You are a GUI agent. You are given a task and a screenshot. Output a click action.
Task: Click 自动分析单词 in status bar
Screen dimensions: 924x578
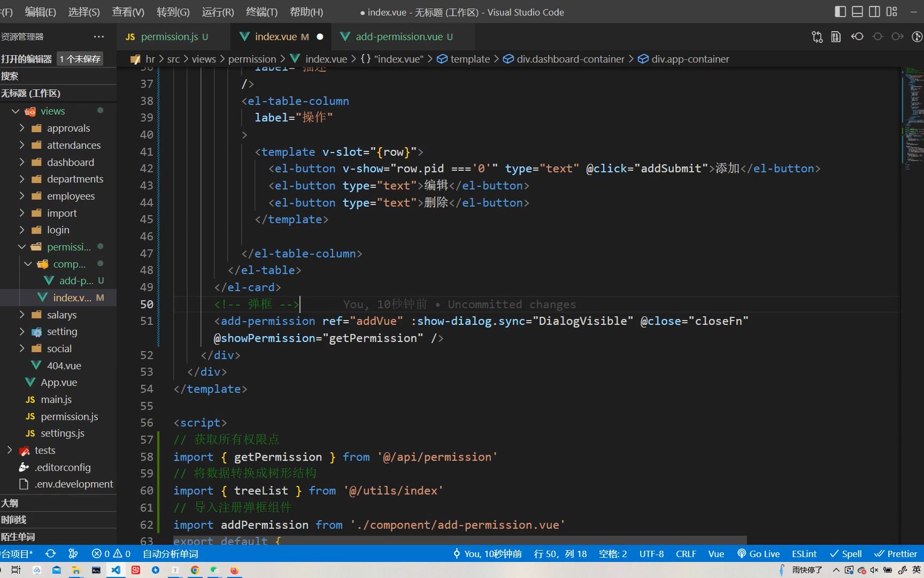point(170,554)
